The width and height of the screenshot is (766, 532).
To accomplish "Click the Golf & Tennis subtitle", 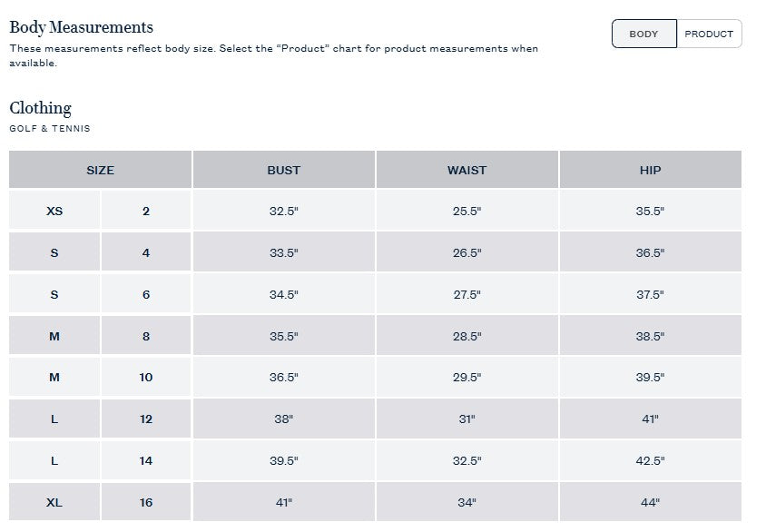I will tap(50, 129).
